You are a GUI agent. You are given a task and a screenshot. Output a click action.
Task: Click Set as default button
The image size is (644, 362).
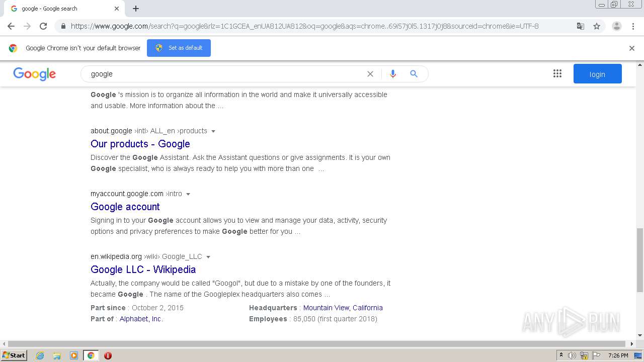point(179,48)
